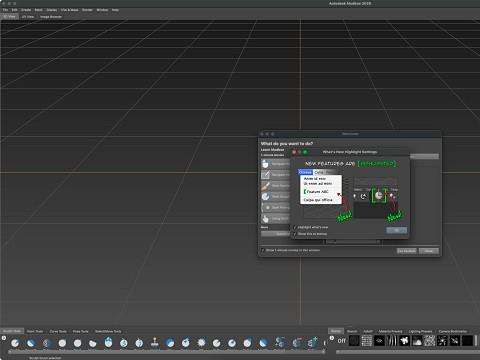Select the Bulge brush tool
The image size is (480, 360).
pyautogui.click(x=247, y=343)
